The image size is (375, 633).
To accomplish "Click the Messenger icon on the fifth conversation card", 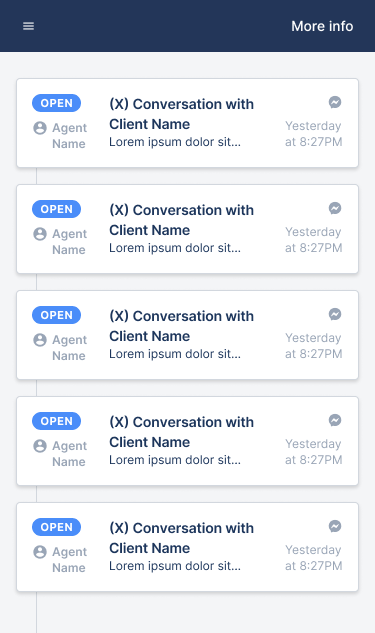I will (335, 526).
